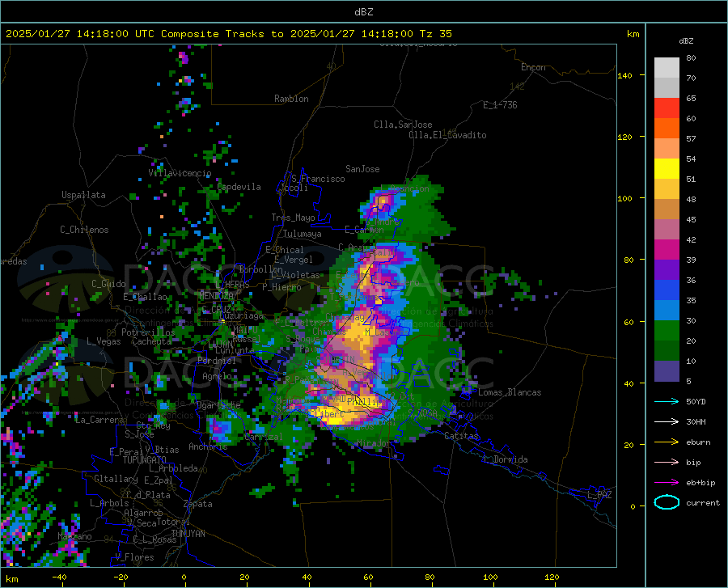Click the mauve 45 dBZ color swatch
The image size is (728, 588).
click(667, 230)
